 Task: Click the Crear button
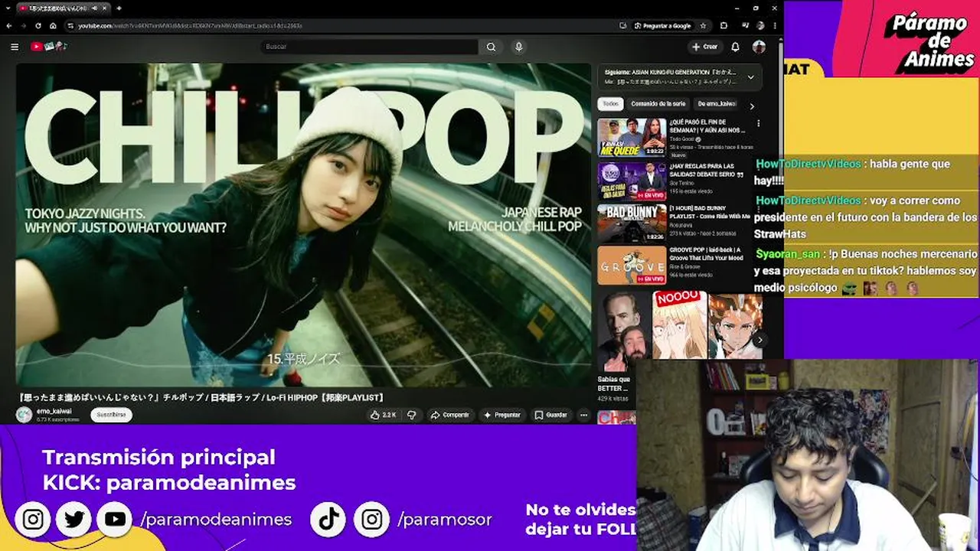705,47
